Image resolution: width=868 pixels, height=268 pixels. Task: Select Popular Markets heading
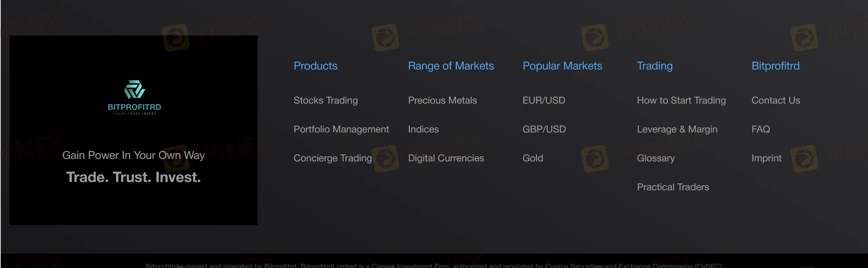tap(562, 66)
